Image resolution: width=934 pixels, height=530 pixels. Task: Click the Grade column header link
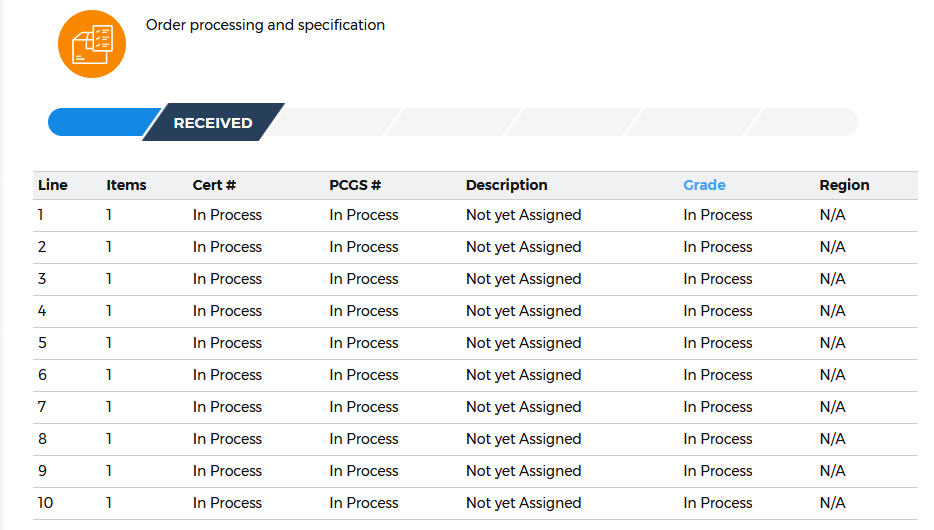pos(704,185)
